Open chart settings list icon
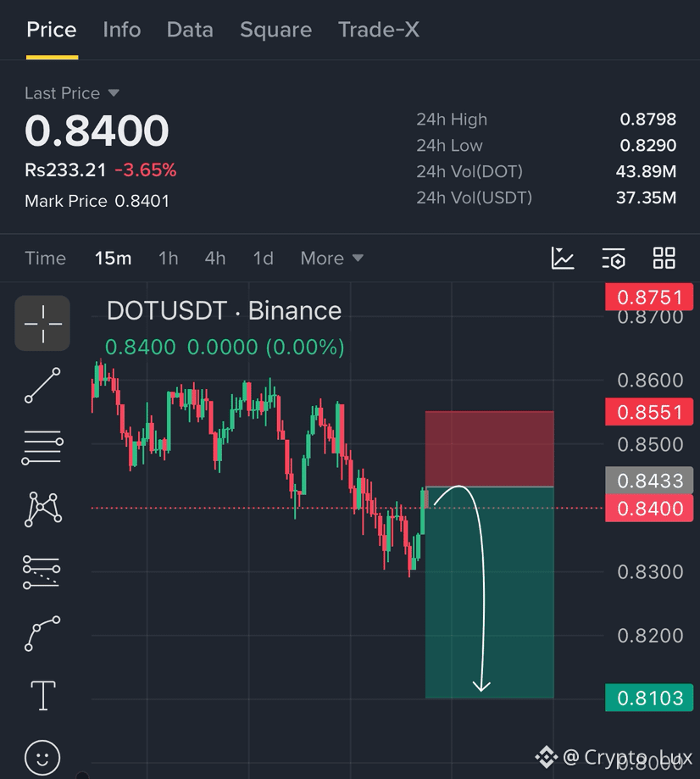 pos(614,259)
